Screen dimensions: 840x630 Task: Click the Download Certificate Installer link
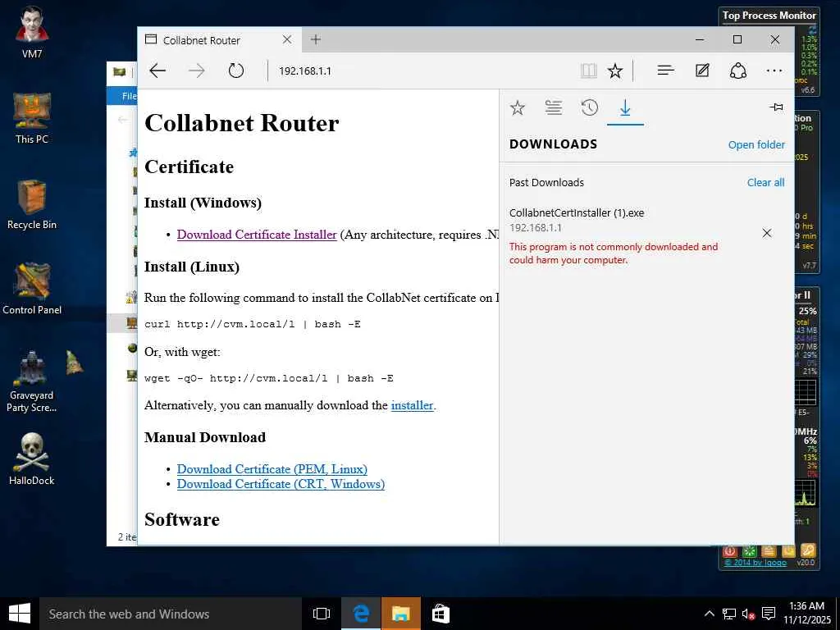click(257, 235)
